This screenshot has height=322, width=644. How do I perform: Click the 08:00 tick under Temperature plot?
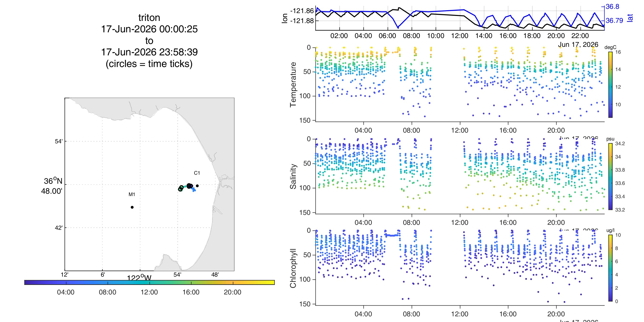pyautogui.click(x=412, y=130)
